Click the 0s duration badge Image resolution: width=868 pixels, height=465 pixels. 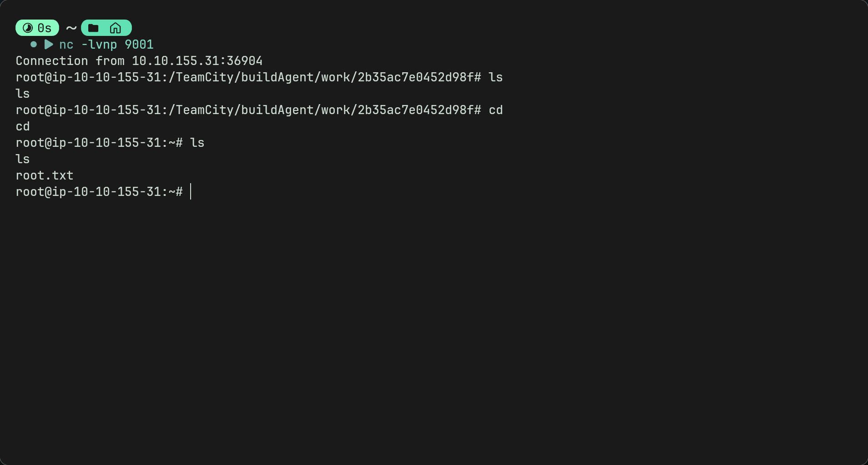37,28
